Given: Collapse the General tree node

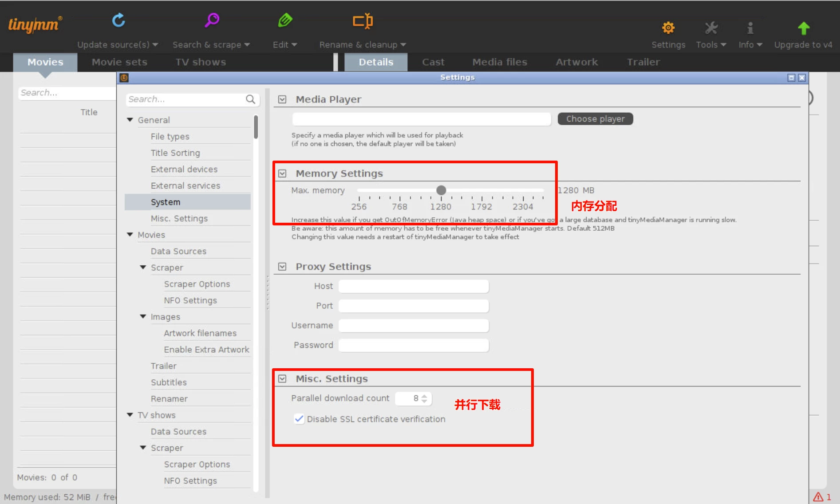Looking at the screenshot, I should [130, 120].
